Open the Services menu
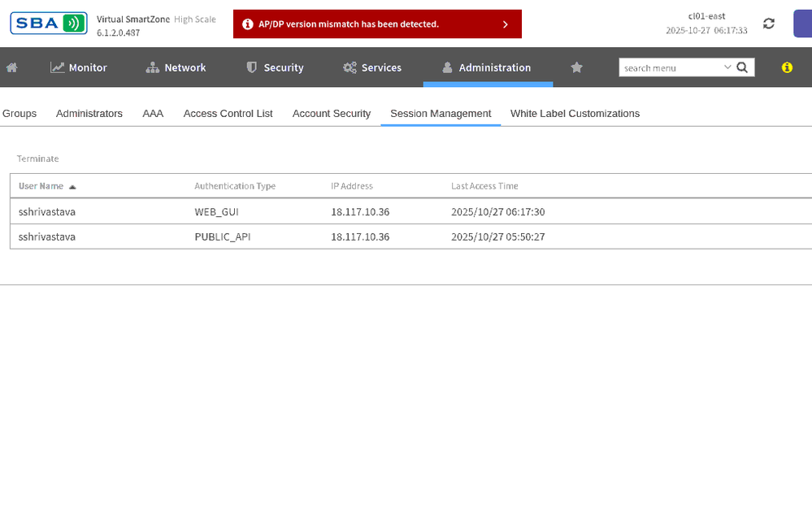Screen dimensions: 812x512 pyautogui.click(x=372, y=68)
